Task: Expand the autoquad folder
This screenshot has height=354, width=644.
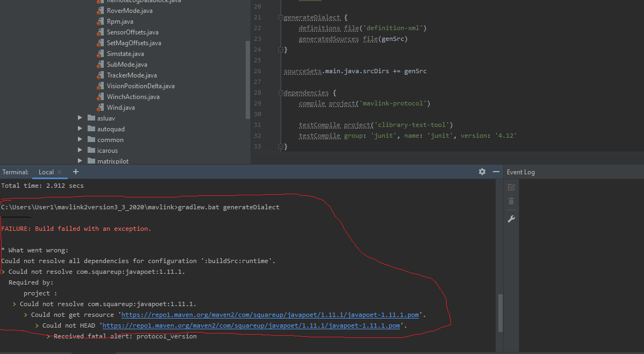Action: (80, 129)
